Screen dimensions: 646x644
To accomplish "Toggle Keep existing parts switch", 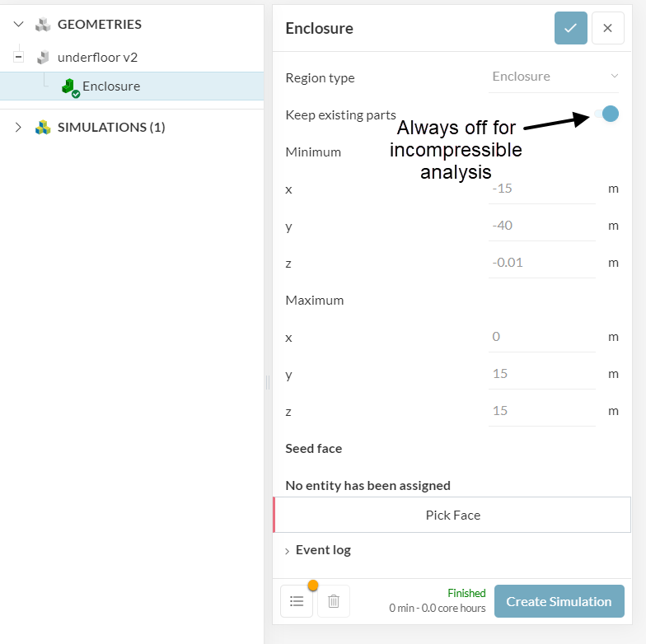I will tap(608, 114).
